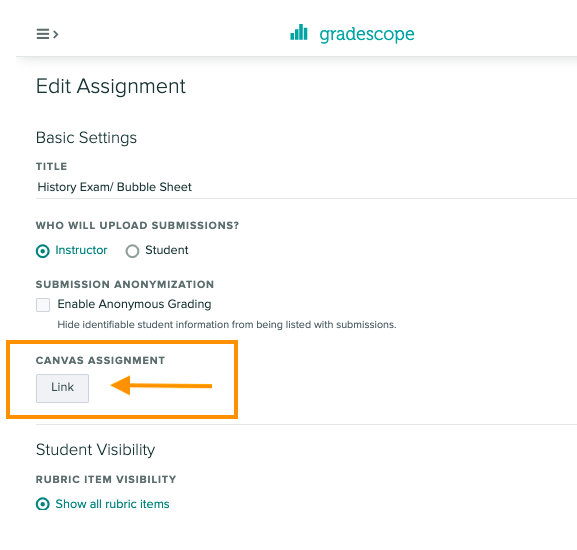Click the Edit Assignment page heading

coord(111,86)
